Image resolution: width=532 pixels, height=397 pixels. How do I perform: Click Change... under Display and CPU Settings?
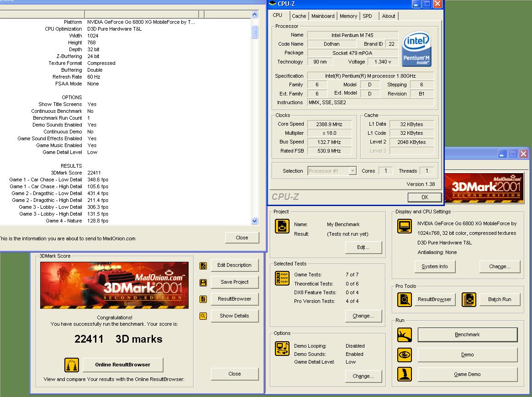click(x=500, y=267)
